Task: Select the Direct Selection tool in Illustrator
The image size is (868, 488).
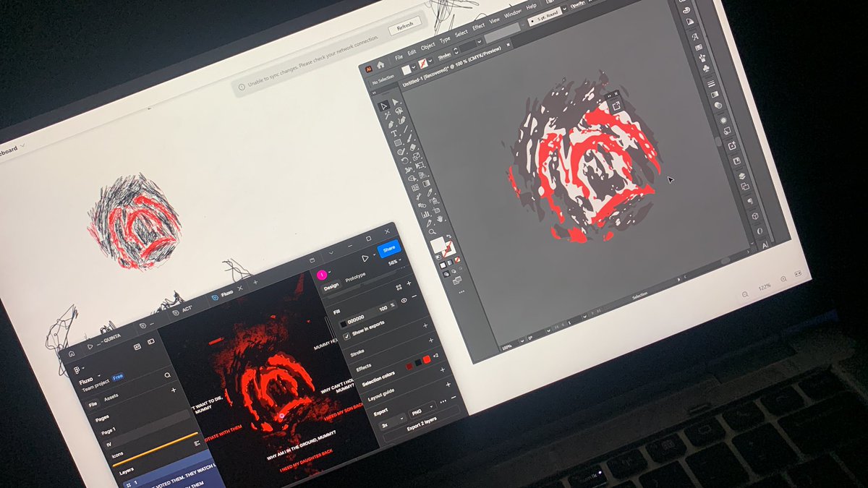Action: click(396, 102)
